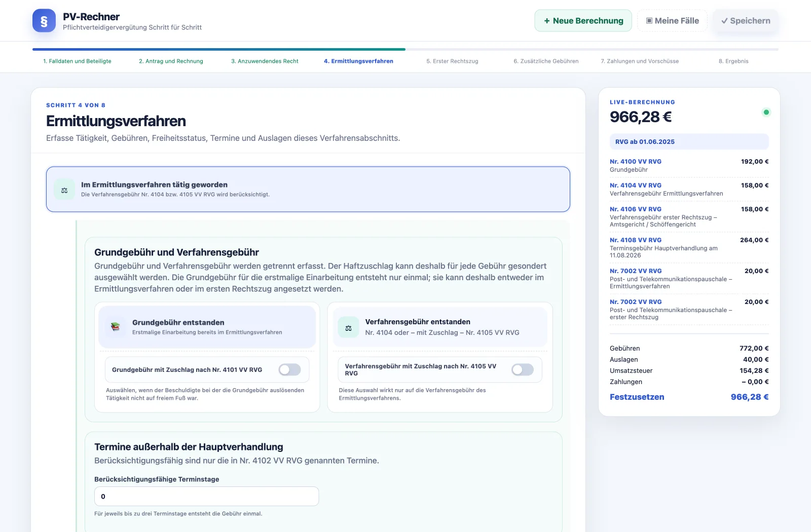Toggle the Im Ermittlungsverfahren tätig geworden card

point(308,189)
